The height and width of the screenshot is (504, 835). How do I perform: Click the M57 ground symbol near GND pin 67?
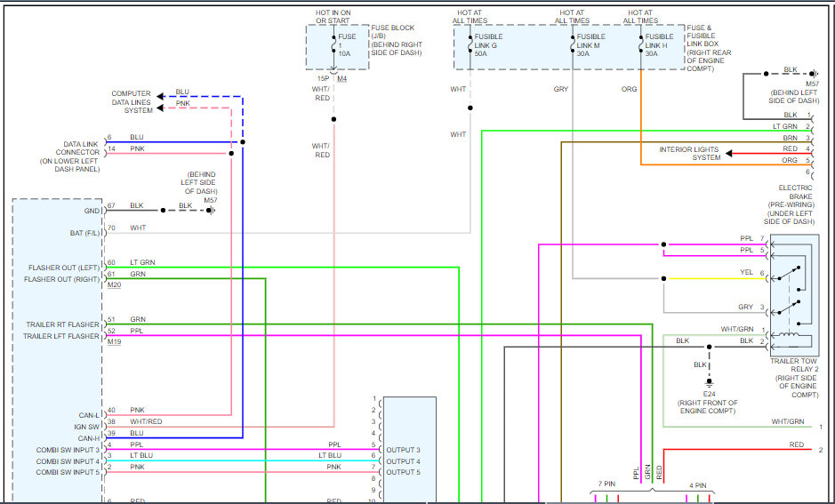[x=212, y=211]
